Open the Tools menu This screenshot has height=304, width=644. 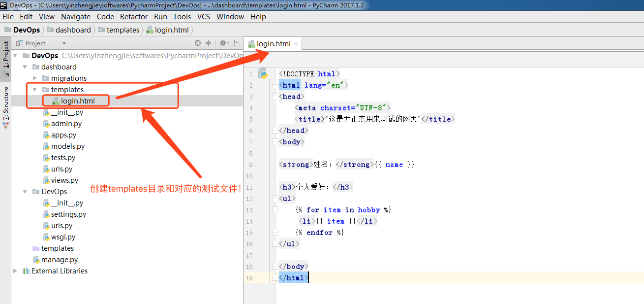[182, 17]
